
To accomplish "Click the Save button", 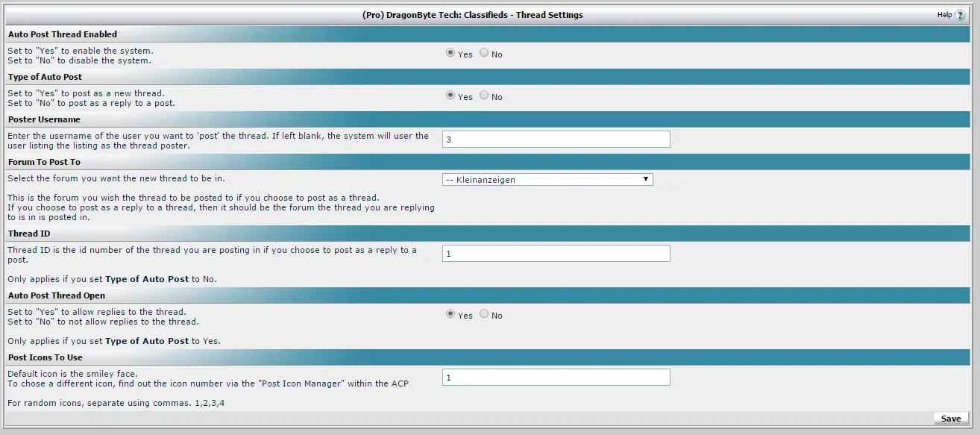I will coord(951,419).
